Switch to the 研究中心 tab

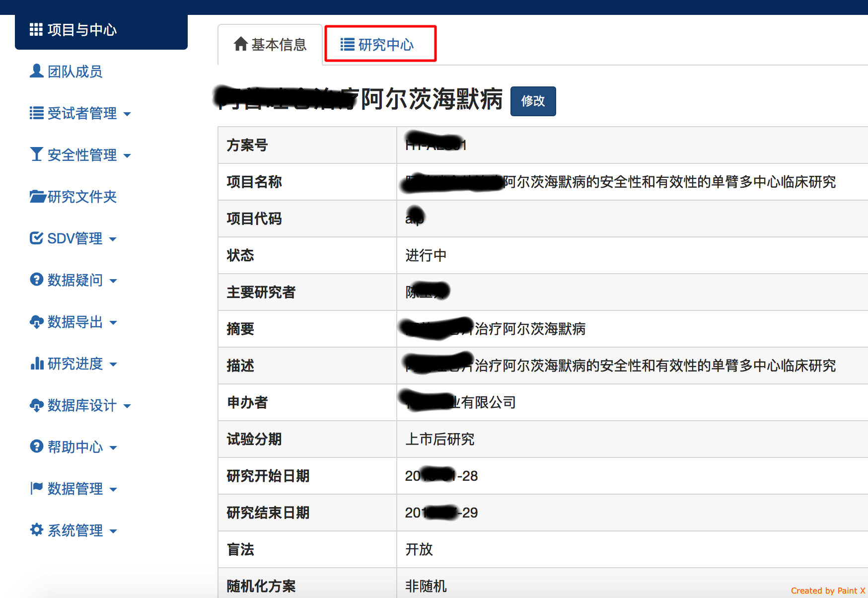point(380,45)
